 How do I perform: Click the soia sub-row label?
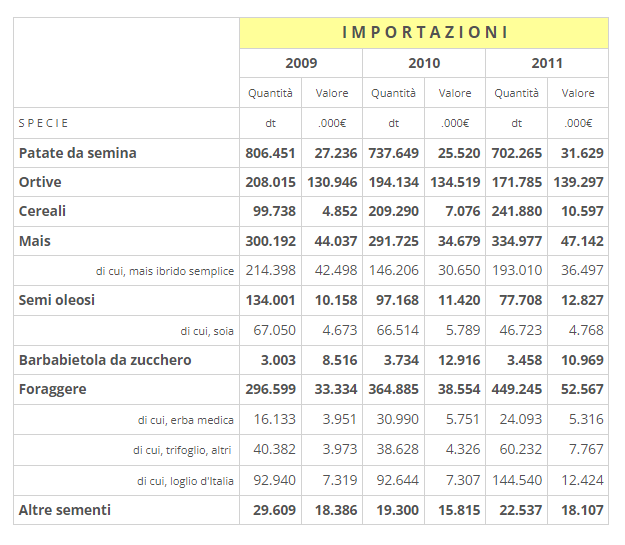point(207,331)
